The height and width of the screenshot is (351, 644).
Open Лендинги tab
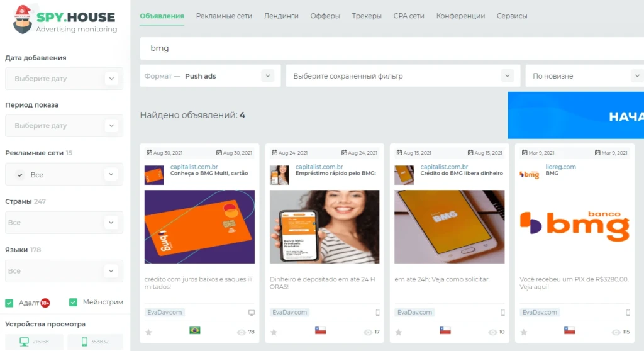281,16
